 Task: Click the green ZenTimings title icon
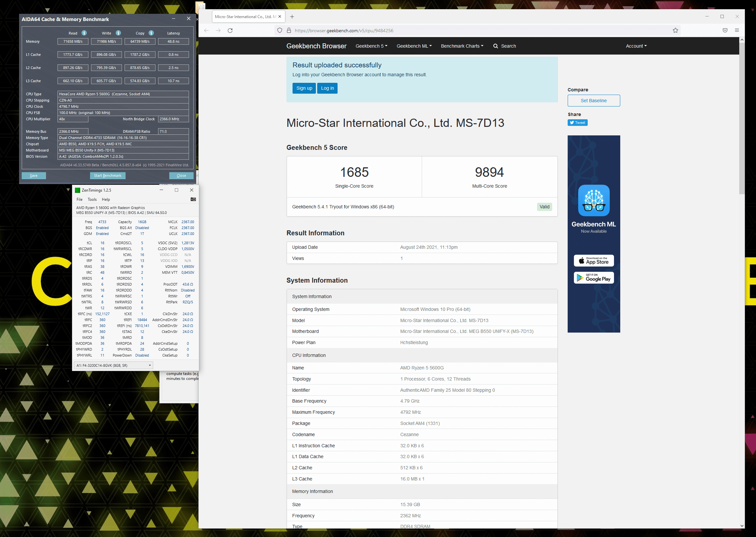point(77,190)
